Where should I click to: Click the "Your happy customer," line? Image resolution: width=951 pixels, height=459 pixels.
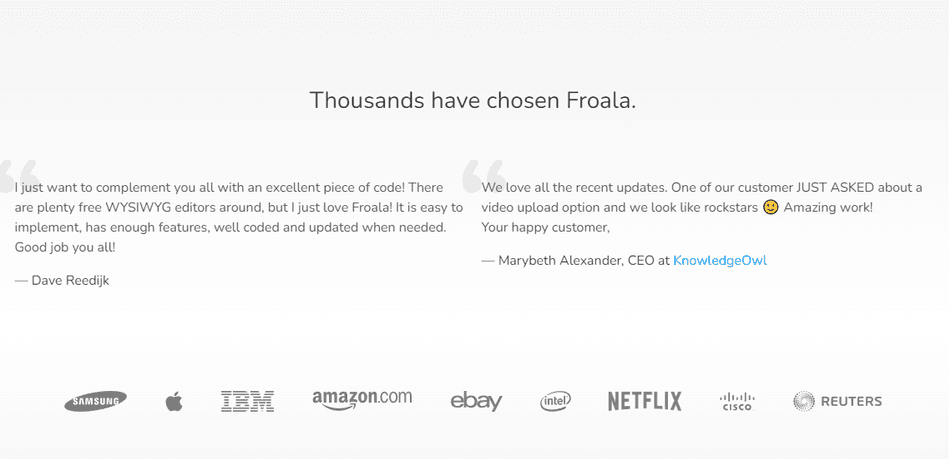coord(545,227)
